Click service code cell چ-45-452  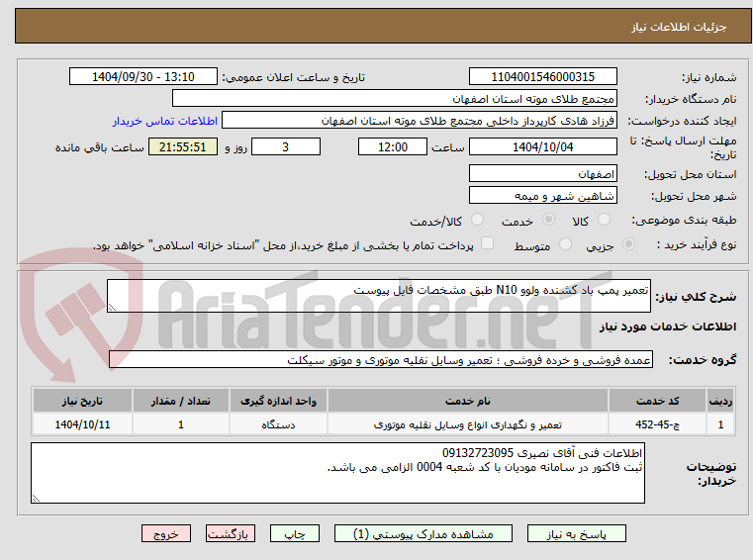657,424
